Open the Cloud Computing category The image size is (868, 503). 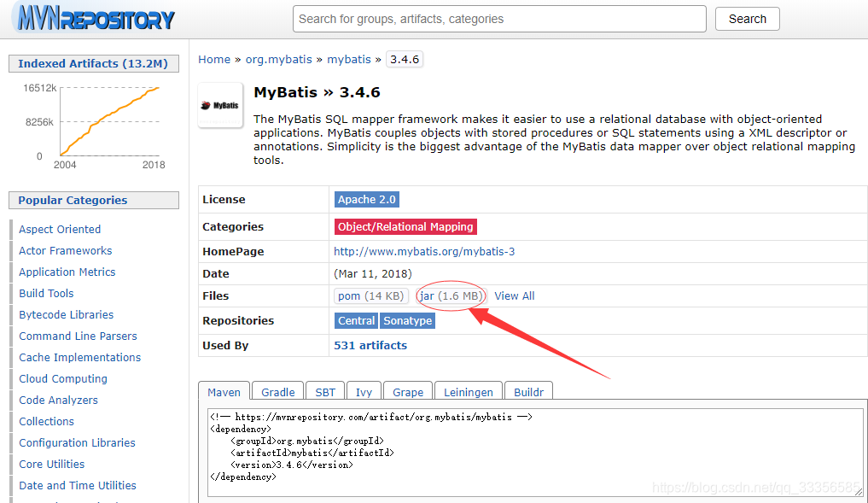tap(63, 378)
